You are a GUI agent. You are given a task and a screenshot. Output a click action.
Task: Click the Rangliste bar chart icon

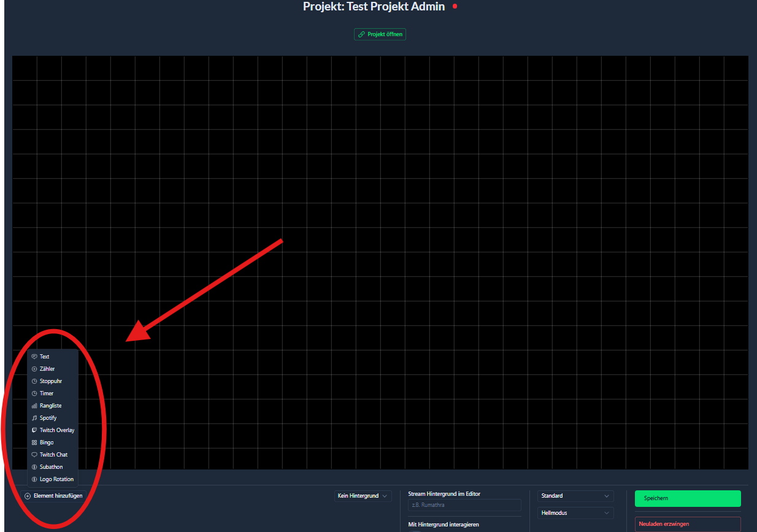coord(34,405)
